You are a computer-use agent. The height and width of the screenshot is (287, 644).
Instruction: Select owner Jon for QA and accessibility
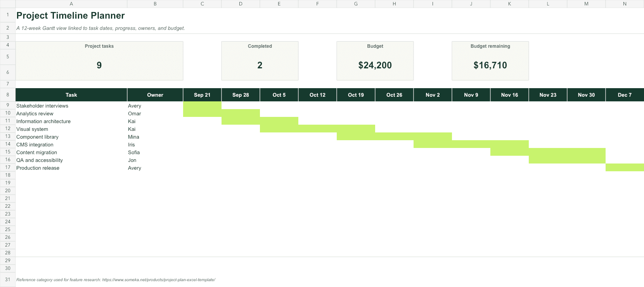point(155,160)
